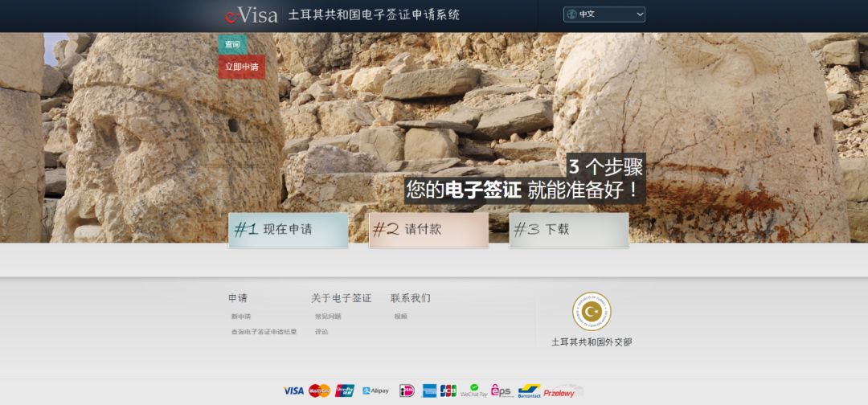Image resolution: width=868 pixels, height=405 pixels.
Task: Select step #1 现在申请 tile
Action: tap(289, 230)
